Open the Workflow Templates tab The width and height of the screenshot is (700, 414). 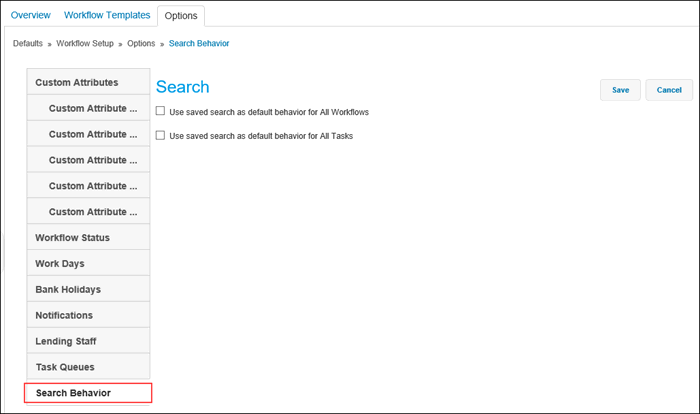(107, 15)
